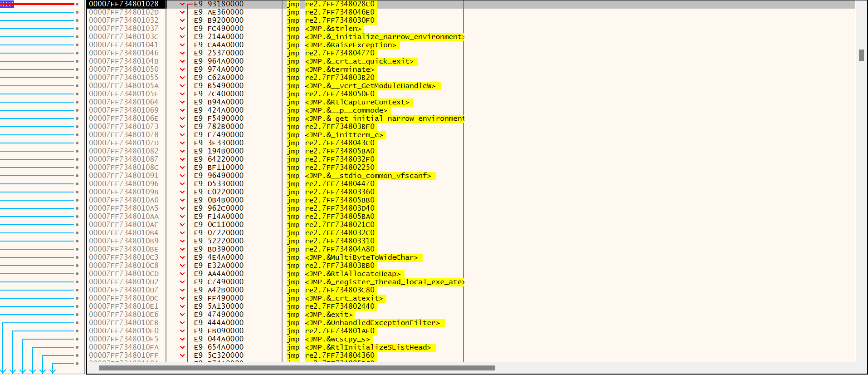Select the jmp <JMP.&_register_thread_local_exe_atexit> instruction
868x375 pixels.
coord(375,282)
